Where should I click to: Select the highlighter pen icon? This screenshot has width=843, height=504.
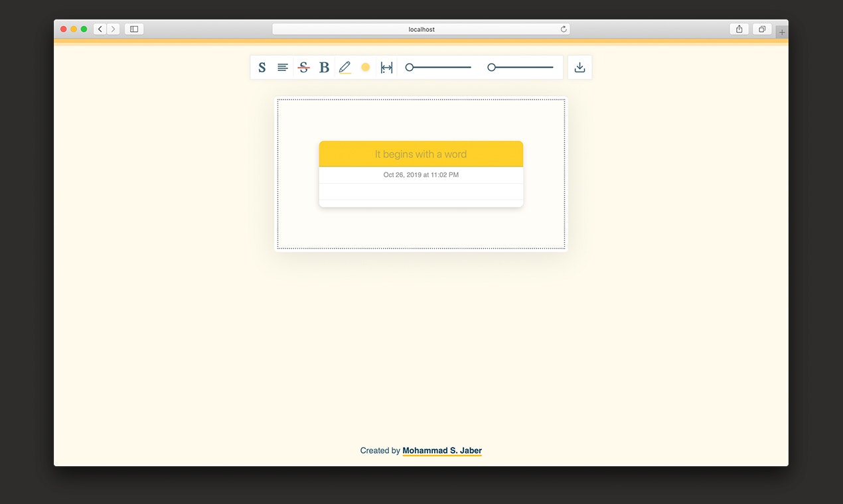345,68
